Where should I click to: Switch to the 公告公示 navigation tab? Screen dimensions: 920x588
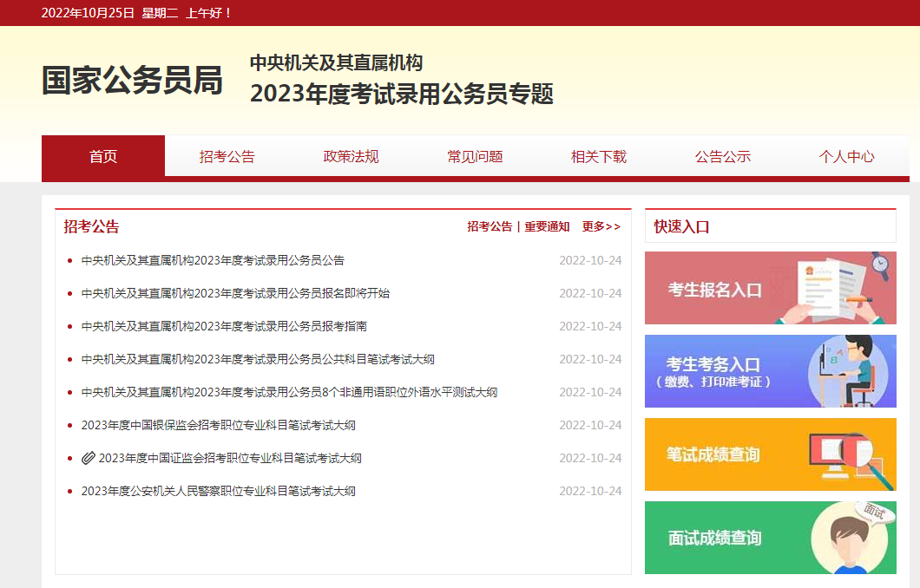(x=723, y=156)
